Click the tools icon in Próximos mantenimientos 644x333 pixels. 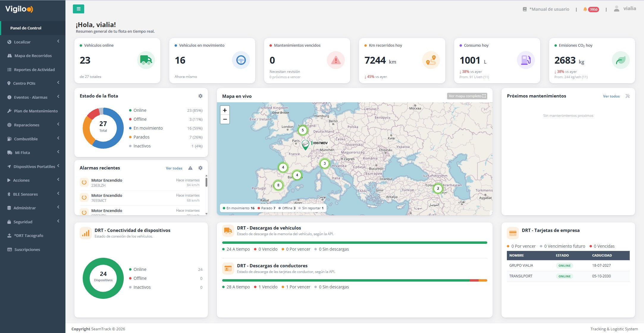pos(628,96)
